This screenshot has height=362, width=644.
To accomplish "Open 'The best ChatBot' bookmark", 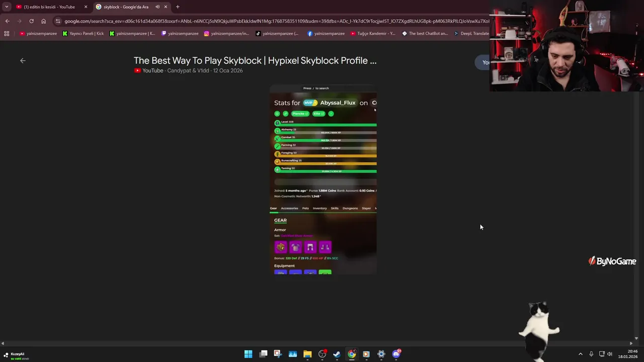I will coord(425,34).
